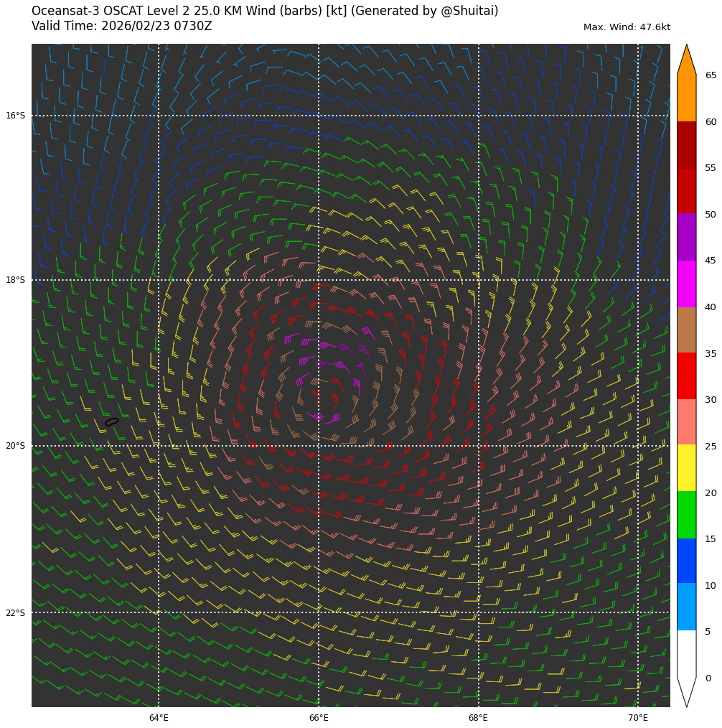
Task: Click the 66°E longitude axis label
Action: coord(319,718)
